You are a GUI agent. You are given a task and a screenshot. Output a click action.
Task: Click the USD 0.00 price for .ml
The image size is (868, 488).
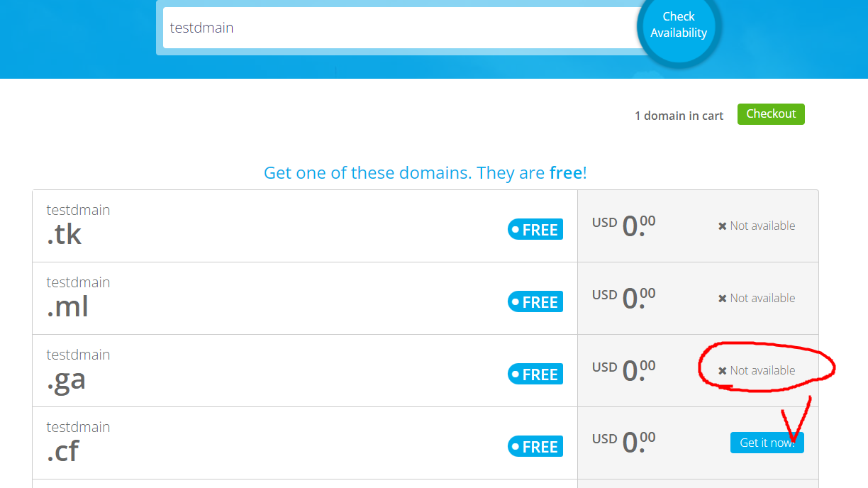(624, 298)
